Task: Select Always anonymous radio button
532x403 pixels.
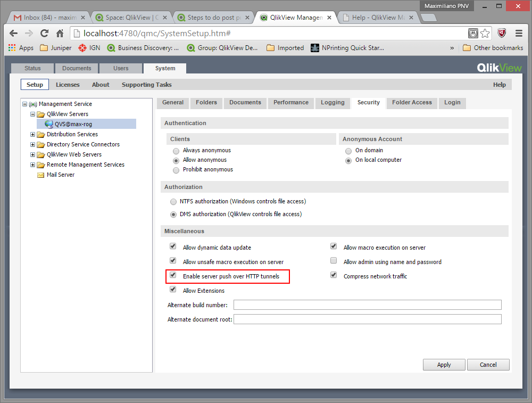Action: click(x=176, y=151)
